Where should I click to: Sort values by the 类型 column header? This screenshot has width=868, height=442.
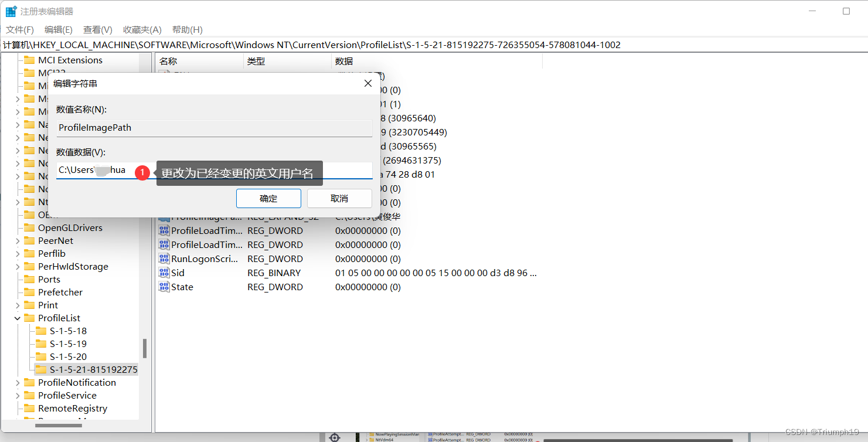coord(287,61)
